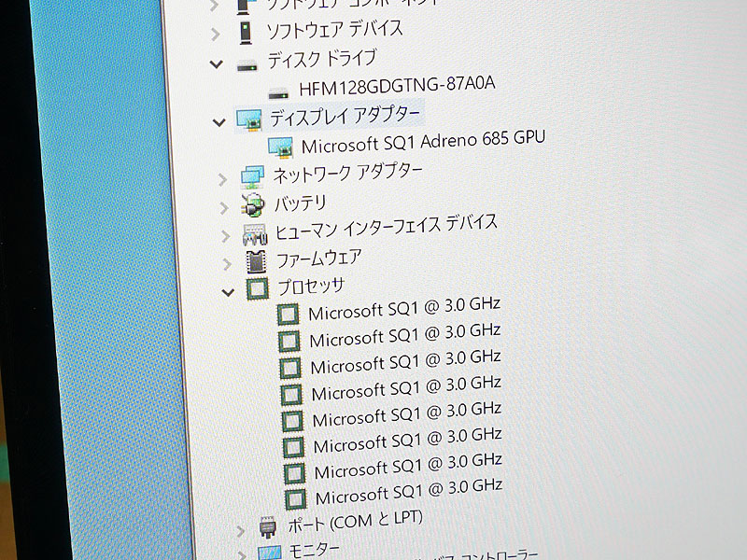This screenshot has height=560, width=747.
Task: Collapse the プロセッサ node
Action: click(228, 292)
